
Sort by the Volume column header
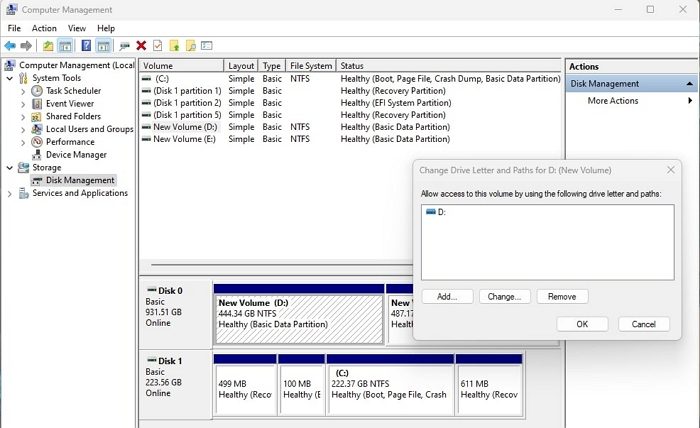[181, 66]
